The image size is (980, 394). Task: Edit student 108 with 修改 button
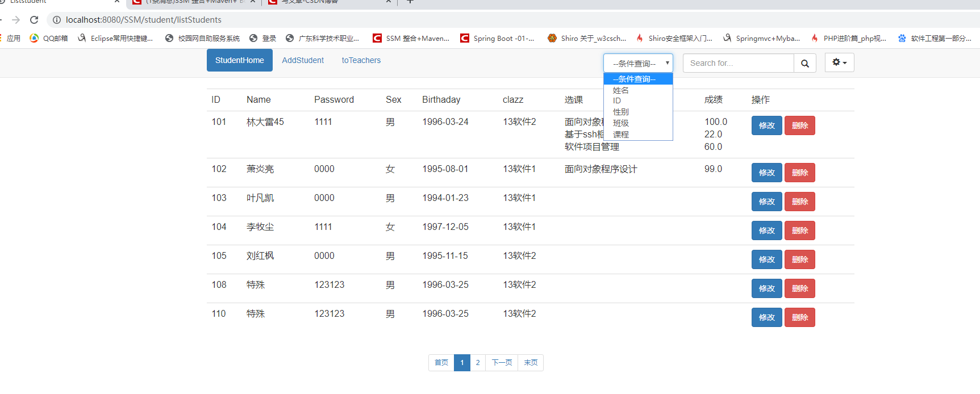(766, 288)
